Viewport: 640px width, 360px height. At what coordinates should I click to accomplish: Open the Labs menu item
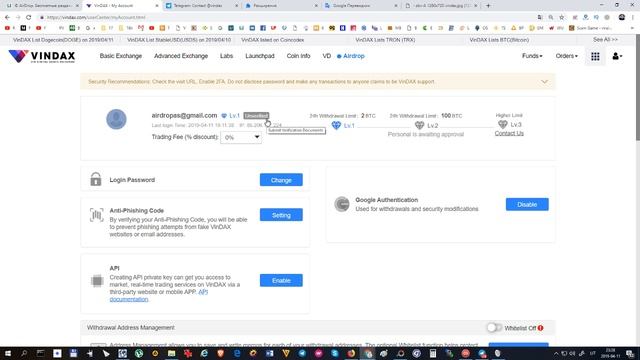pos(227,56)
